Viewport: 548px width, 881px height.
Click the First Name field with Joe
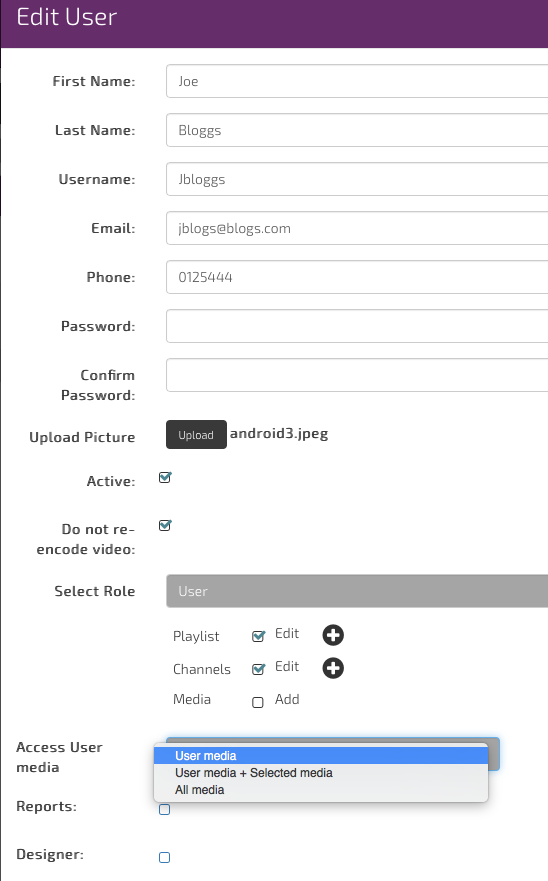(357, 81)
